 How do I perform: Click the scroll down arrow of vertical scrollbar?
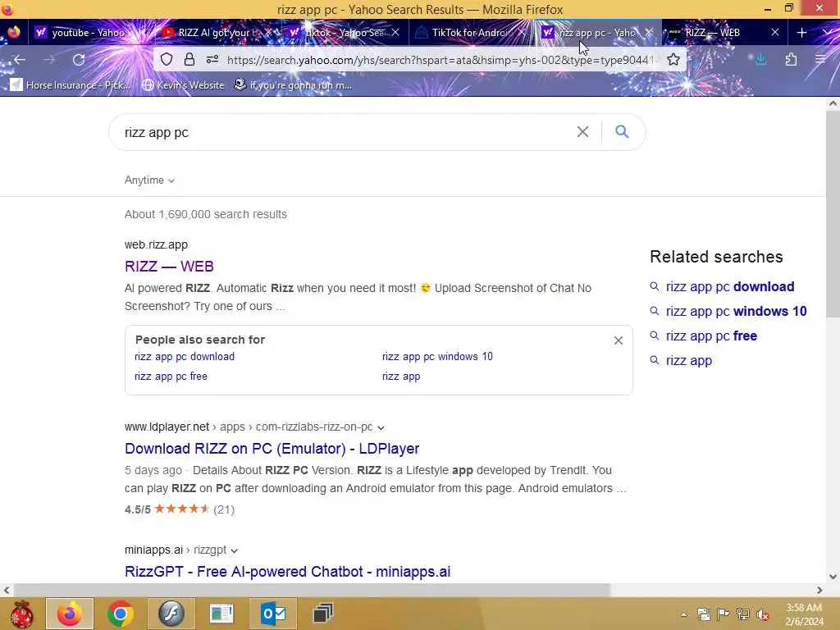833,577
